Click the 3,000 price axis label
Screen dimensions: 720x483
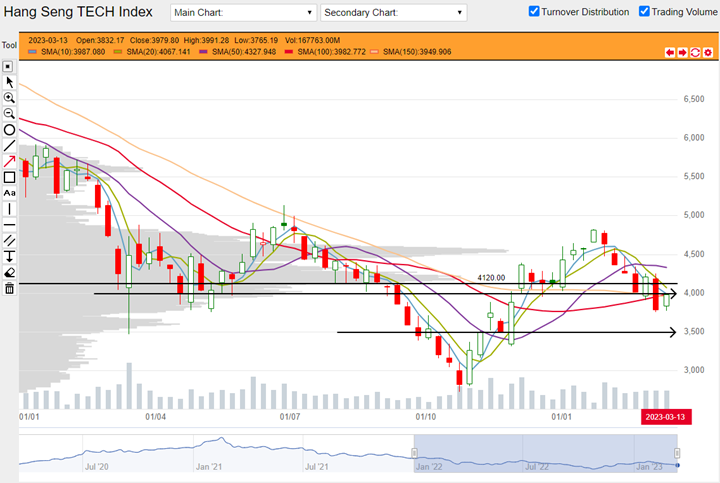tap(693, 370)
